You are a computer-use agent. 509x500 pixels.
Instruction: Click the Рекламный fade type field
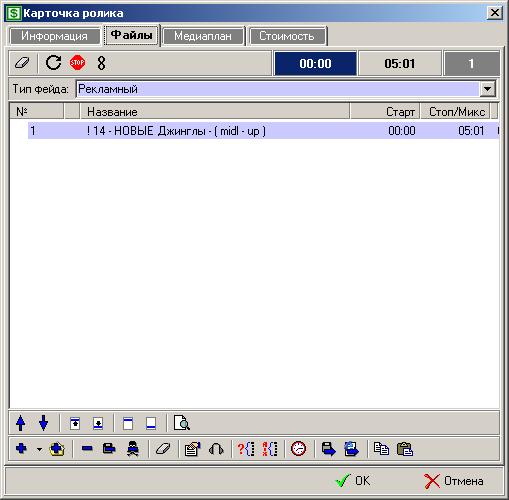click(278, 89)
